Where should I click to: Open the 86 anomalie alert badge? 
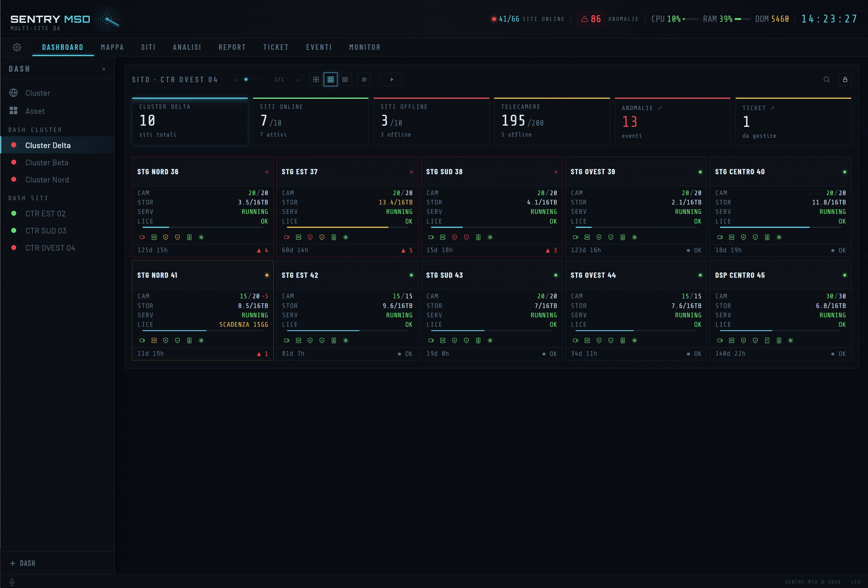coord(591,19)
